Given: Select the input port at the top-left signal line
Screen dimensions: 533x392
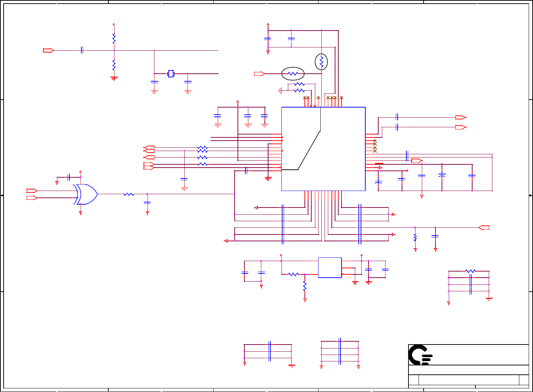Looking at the screenshot, I should [x=48, y=50].
